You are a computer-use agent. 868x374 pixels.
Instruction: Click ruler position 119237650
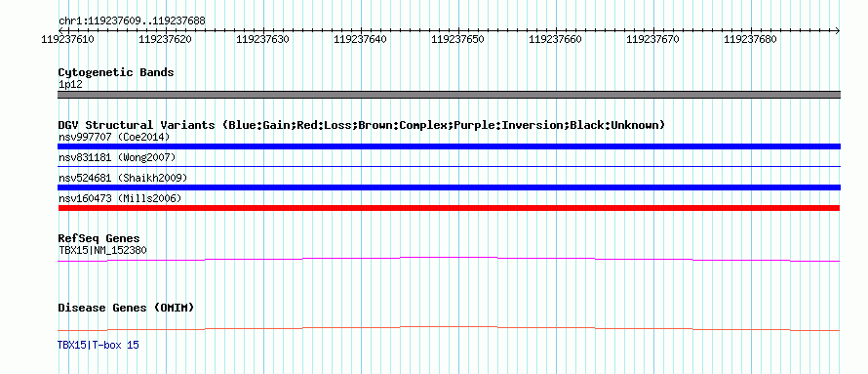pos(457,40)
